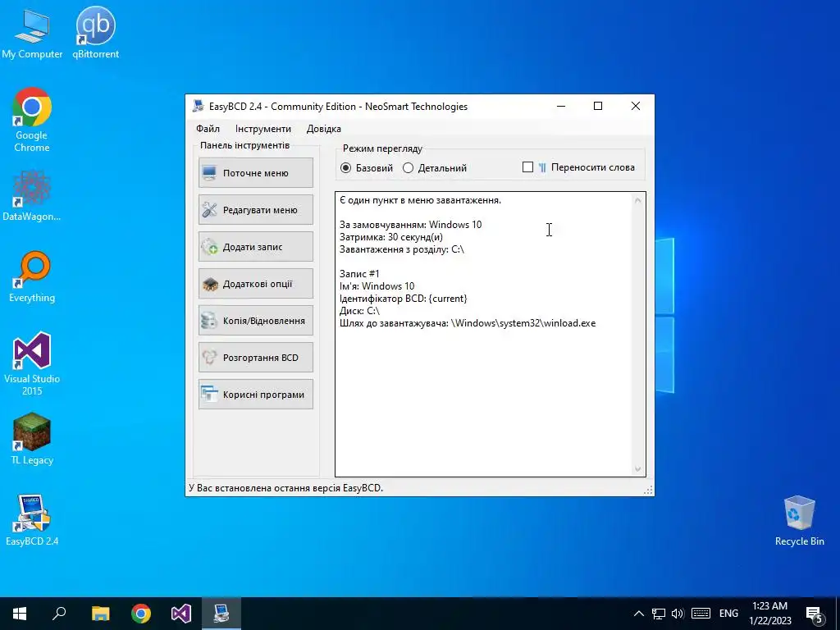Click scroll down arrow in boot text box
The width and height of the screenshot is (840, 630).
[x=637, y=468]
